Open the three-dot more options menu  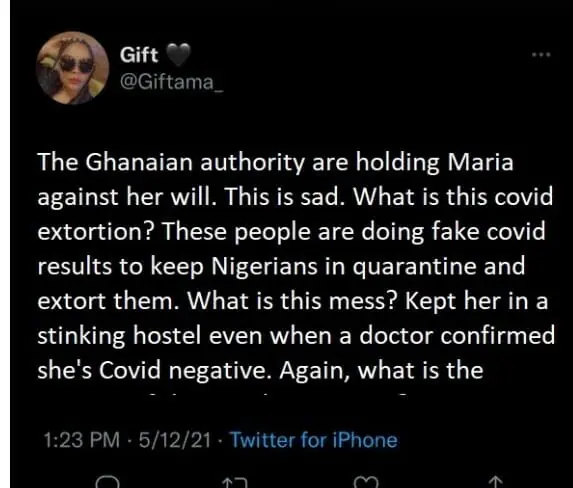click(x=541, y=55)
